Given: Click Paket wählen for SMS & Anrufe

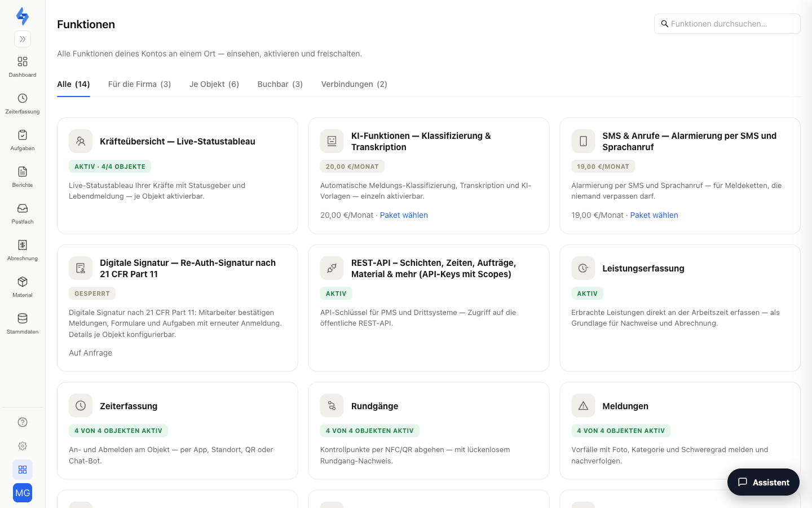Looking at the screenshot, I should (x=654, y=215).
